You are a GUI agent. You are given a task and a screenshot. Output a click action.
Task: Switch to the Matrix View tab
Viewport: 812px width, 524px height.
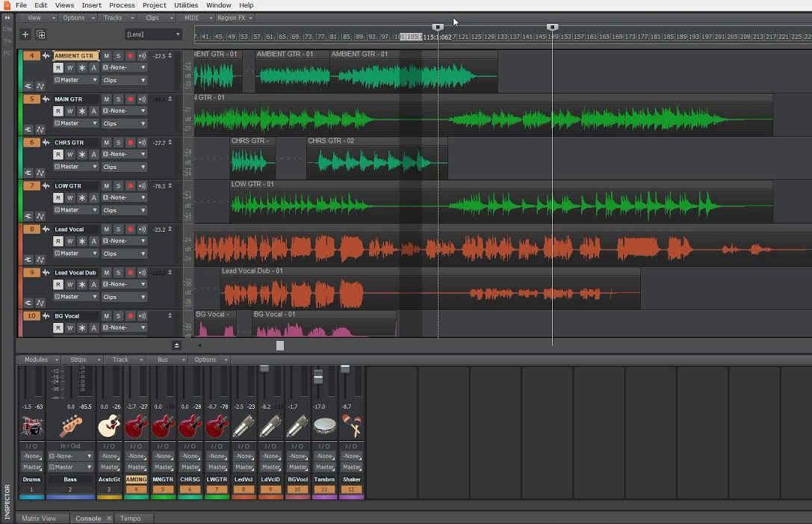coord(39,518)
